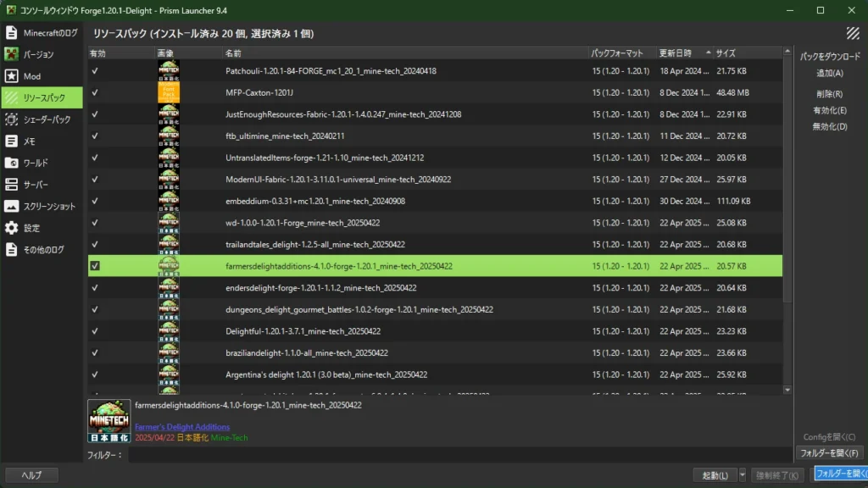
Task: Select the trailandtales_delight pack row
Action: pos(435,245)
